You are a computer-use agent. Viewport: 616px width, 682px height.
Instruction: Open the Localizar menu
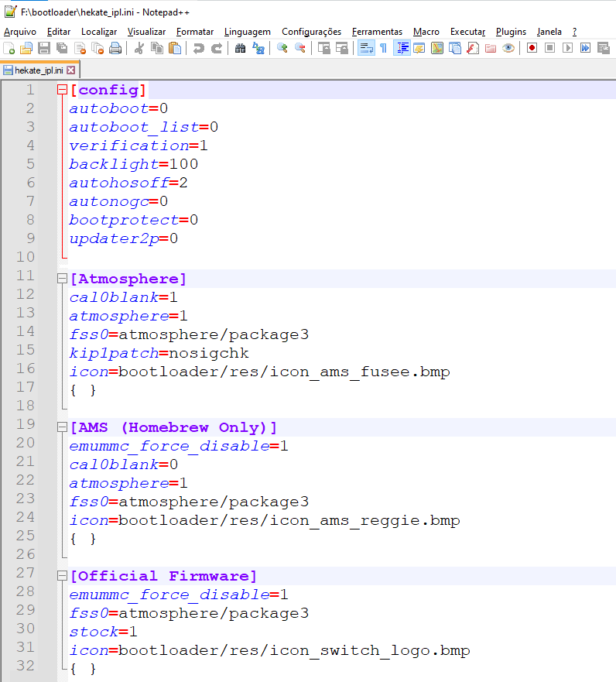[x=99, y=32]
